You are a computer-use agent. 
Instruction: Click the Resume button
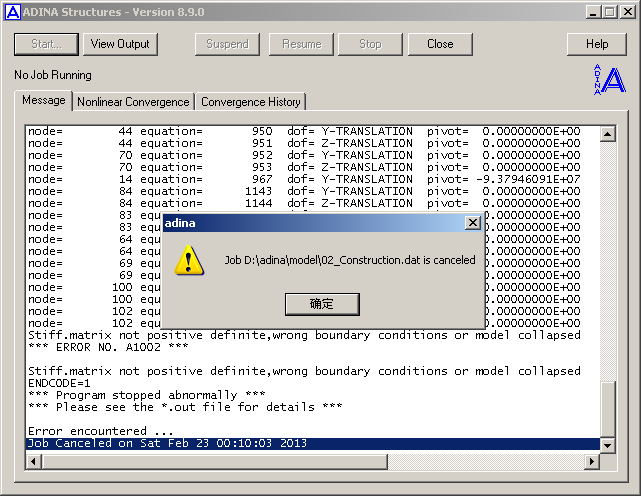[x=302, y=44]
